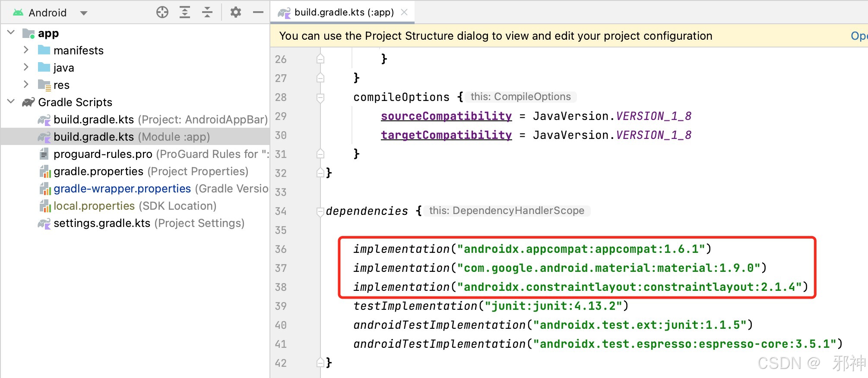Hide the project panel with the minus icon
Image resolution: width=868 pixels, height=378 pixels.
click(x=258, y=12)
